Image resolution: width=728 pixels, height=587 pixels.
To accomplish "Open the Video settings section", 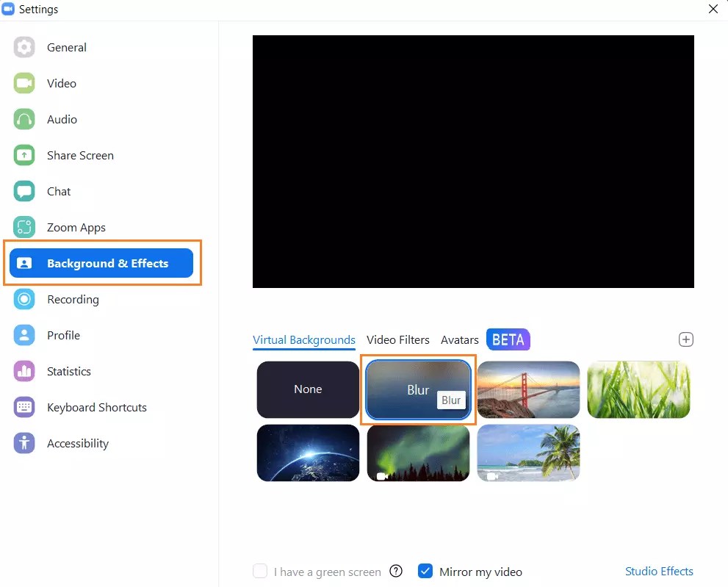I will pos(61,83).
